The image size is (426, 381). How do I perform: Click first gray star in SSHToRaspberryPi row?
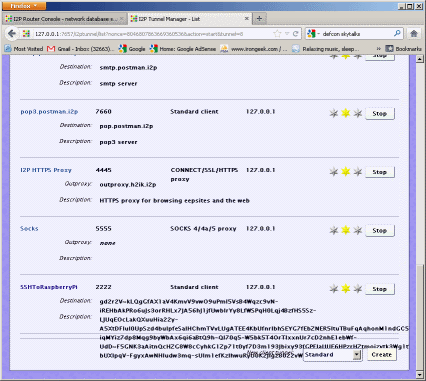pyautogui.click(x=334, y=289)
